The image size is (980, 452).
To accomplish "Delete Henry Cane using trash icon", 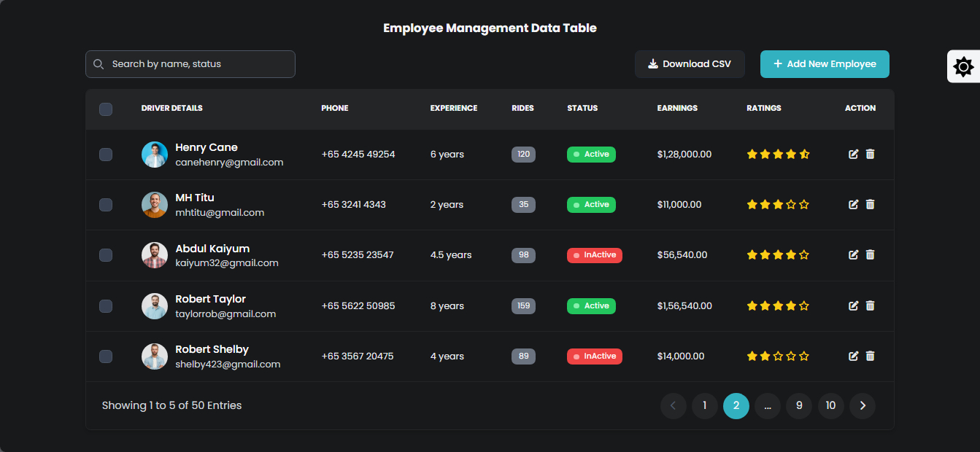I will coord(870,155).
